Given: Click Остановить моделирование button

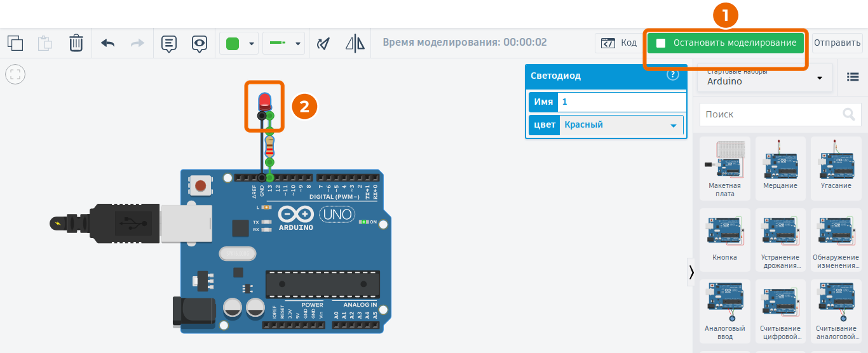Looking at the screenshot, I should click(726, 43).
